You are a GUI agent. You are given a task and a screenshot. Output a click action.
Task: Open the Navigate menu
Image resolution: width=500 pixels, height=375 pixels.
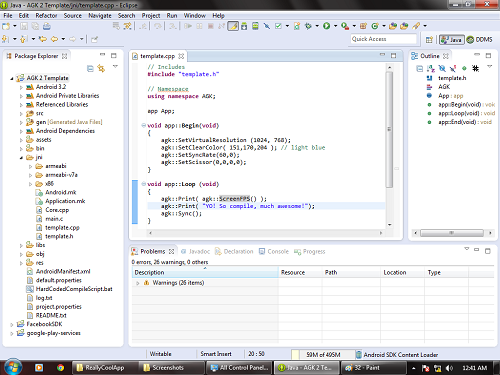point(100,16)
